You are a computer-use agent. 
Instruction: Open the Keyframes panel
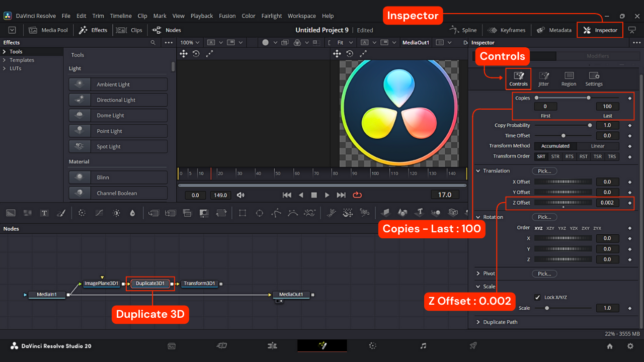click(507, 30)
